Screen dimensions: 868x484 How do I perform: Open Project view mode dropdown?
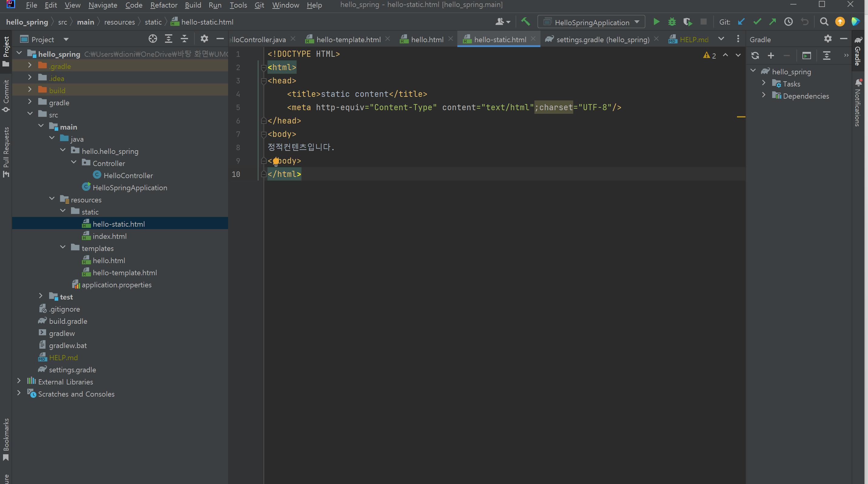point(66,39)
